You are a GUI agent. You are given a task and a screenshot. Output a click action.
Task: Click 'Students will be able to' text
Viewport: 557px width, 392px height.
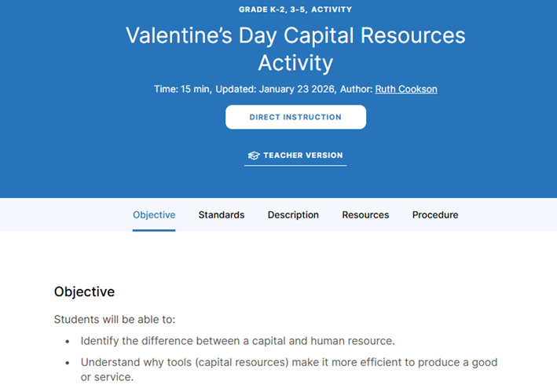coord(115,320)
